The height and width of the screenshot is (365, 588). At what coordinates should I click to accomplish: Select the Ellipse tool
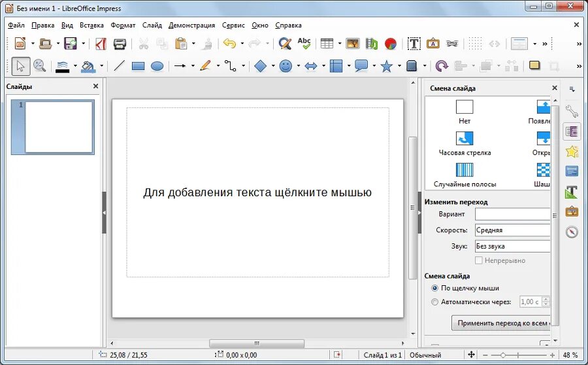pyautogui.click(x=157, y=67)
